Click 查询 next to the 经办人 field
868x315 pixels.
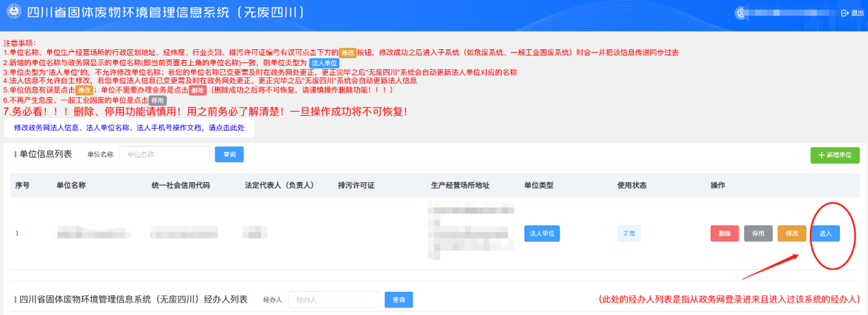coord(399,300)
